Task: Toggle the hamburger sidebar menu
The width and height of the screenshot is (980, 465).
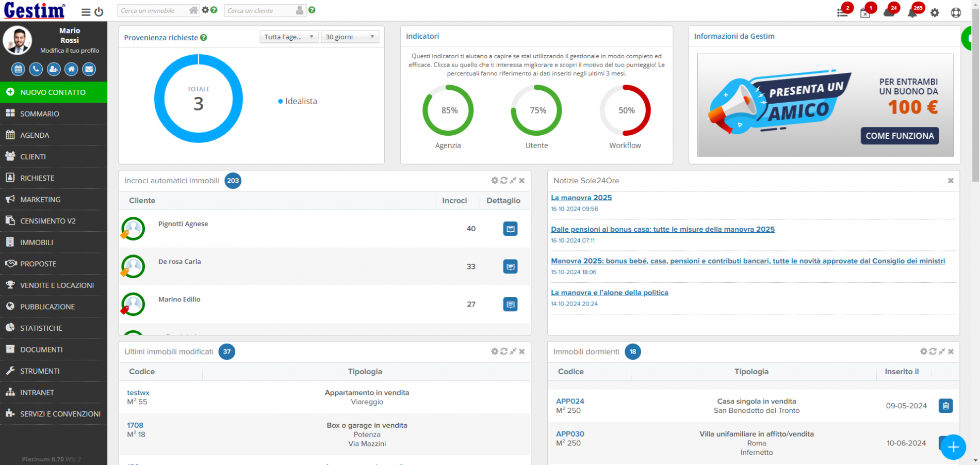Action: (x=86, y=12)
